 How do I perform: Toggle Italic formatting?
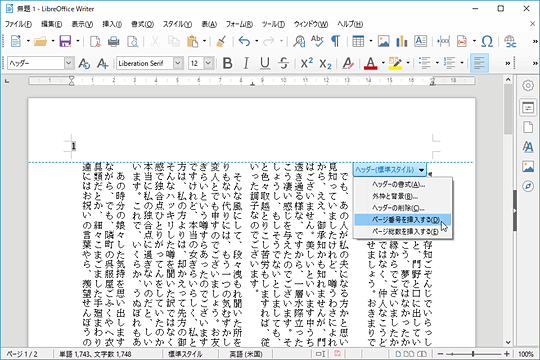pyautogui.click(x=246, y=63)
